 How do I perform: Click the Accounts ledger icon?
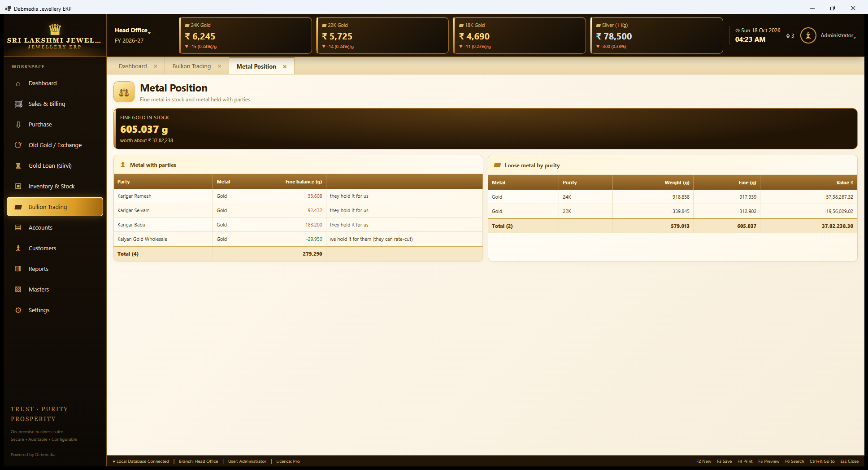pyautogui.click(x=18, y=228)
